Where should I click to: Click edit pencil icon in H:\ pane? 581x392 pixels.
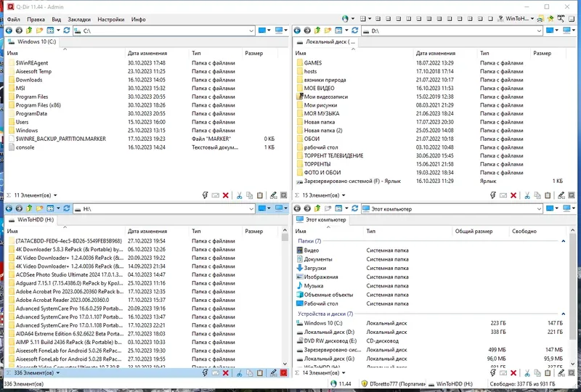[274, 372]
